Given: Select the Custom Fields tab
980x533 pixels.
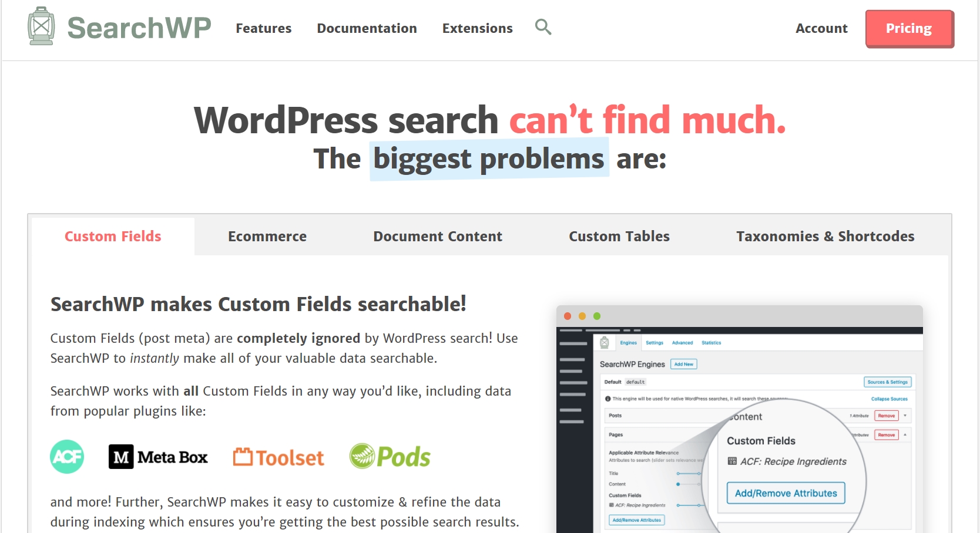Looking at the screenshot, I should point(113,237).
